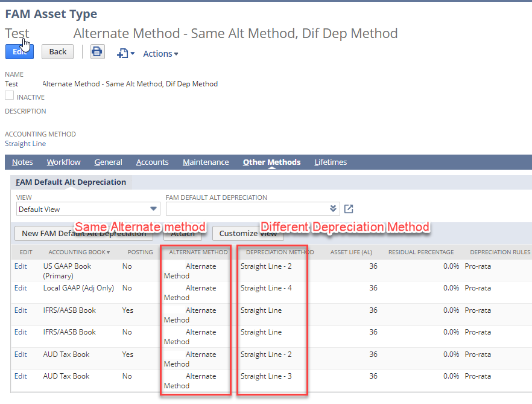Edit the US GAAP Book primary record

pyautogui.click(x=20, y=266)
